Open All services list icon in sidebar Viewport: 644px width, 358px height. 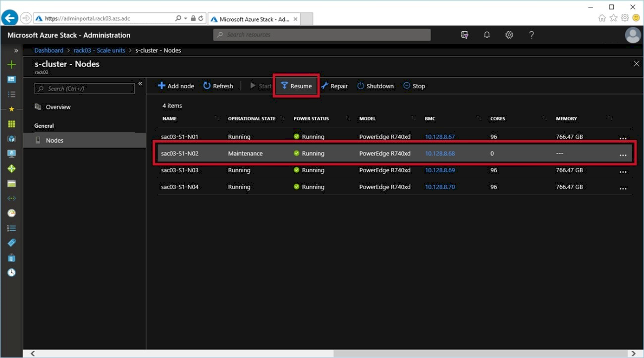[11, 94]
